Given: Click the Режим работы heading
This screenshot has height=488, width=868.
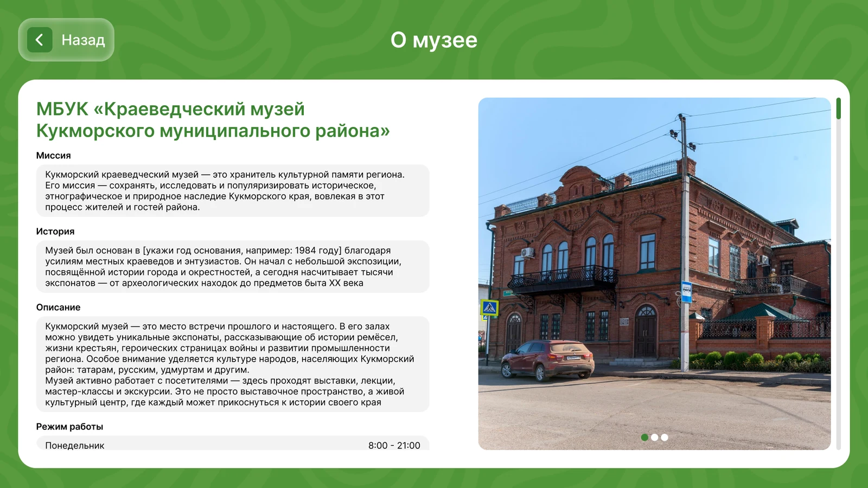Looking at the screenshot, I should point(69,427).
